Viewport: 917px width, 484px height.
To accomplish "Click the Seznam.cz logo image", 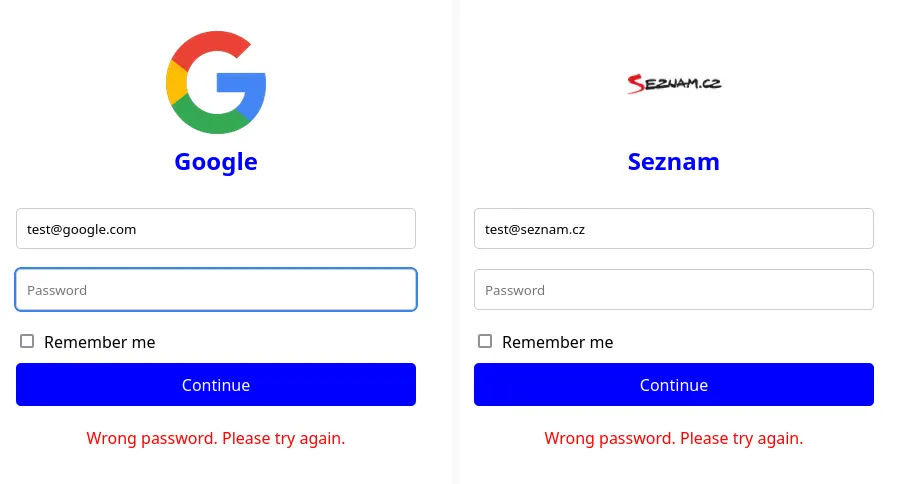I will [674, 84].
